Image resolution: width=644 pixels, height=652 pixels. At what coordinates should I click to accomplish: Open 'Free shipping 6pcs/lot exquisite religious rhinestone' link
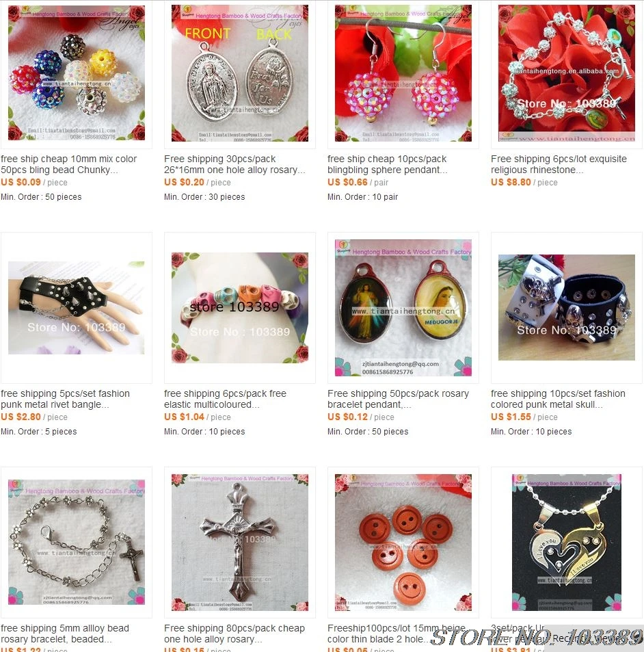[559, 164]
